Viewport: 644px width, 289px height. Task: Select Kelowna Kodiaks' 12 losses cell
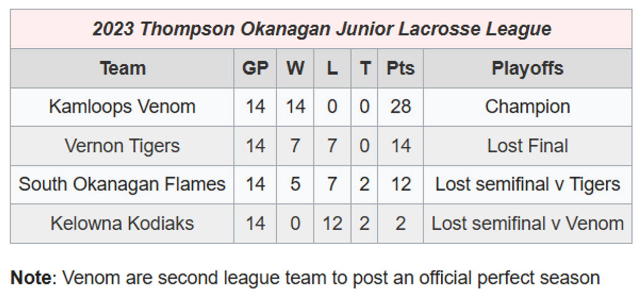[x=332, y=223]
